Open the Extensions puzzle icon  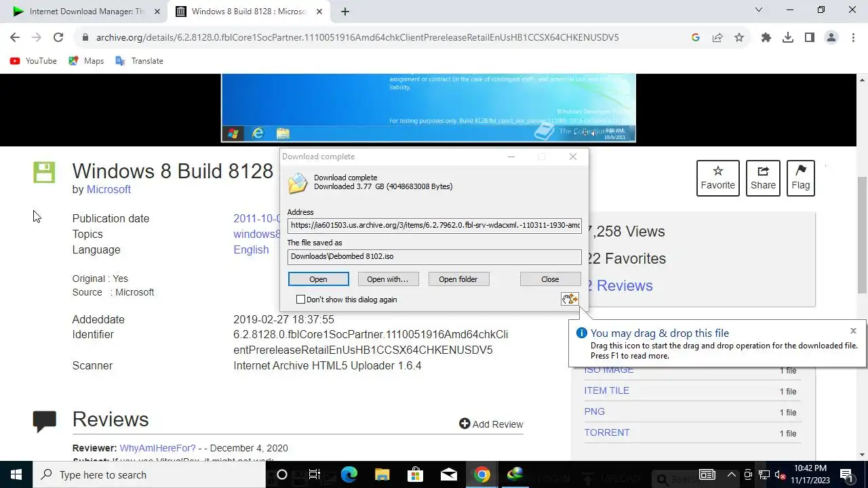766,37
